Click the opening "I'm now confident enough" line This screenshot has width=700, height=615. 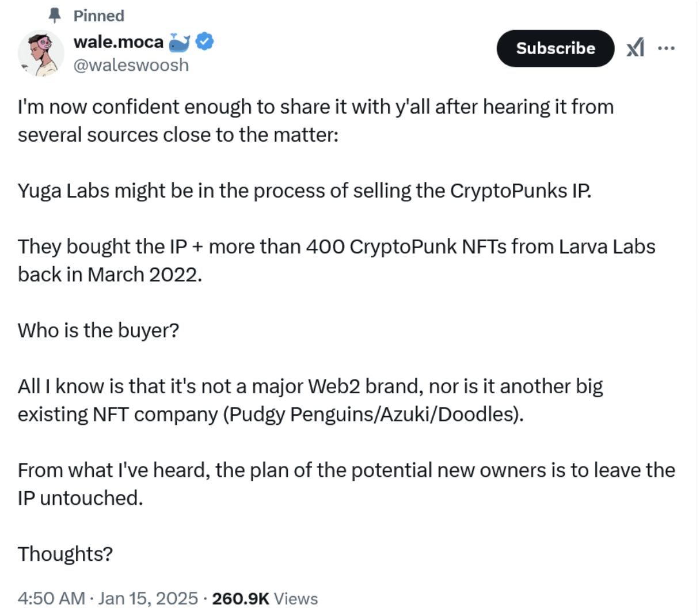click(315, 107)
